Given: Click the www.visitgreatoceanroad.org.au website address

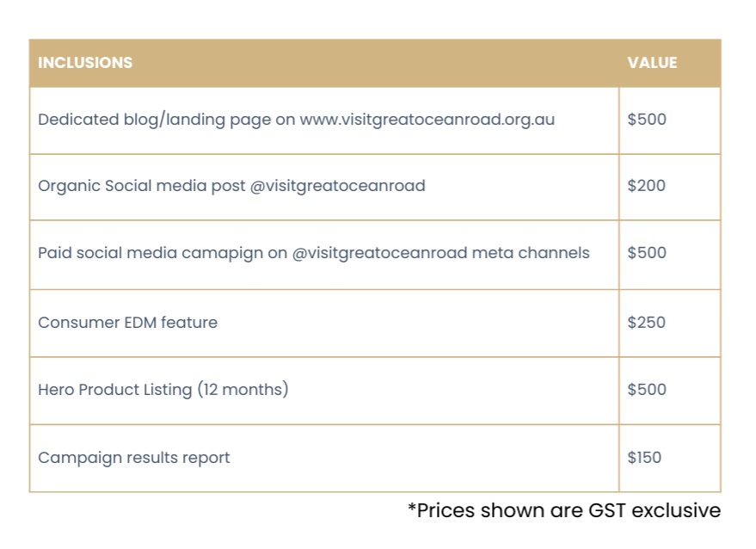Looking at the screenshot, I should point(427,120).
